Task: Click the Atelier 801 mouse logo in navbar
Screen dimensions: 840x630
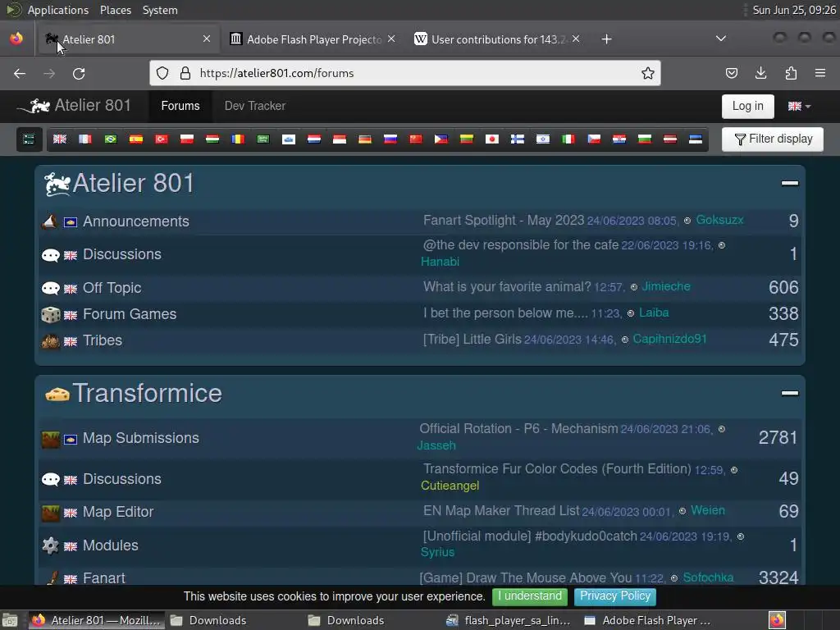Action: point(34,106)
